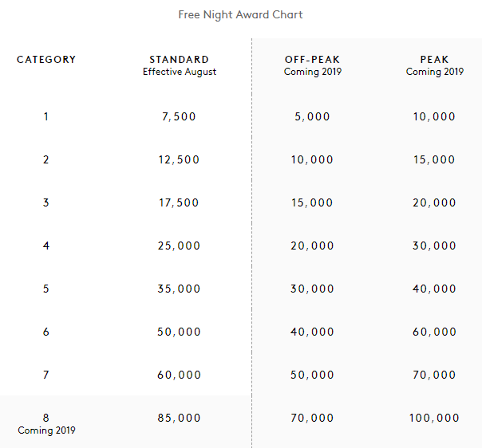
Task: Select the 85,000 Standard points cell
Action: [x=180, y=418]
